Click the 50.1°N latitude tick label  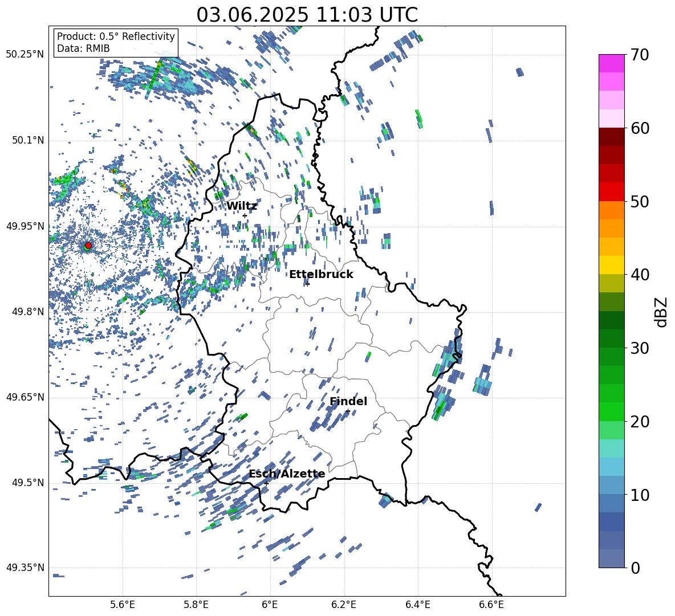pos(27,140)
